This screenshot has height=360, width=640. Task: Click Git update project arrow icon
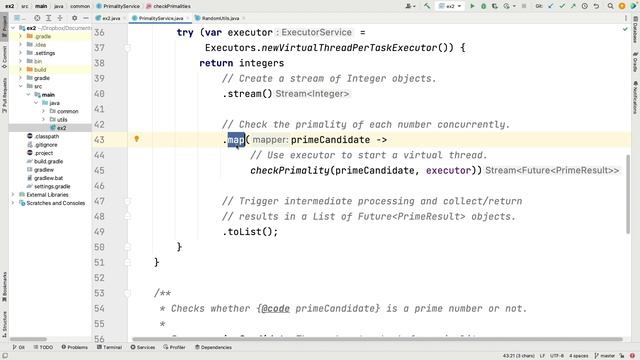[x=551, y=6]
